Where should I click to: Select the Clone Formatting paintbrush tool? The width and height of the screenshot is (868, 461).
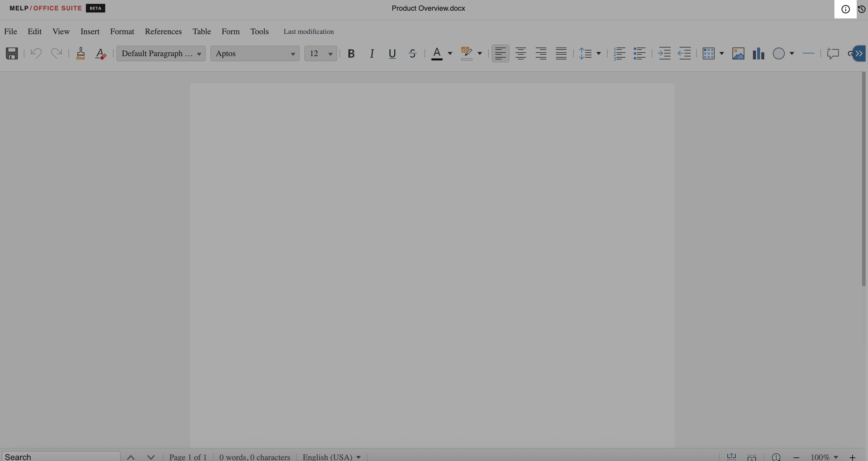coord(80,53)
